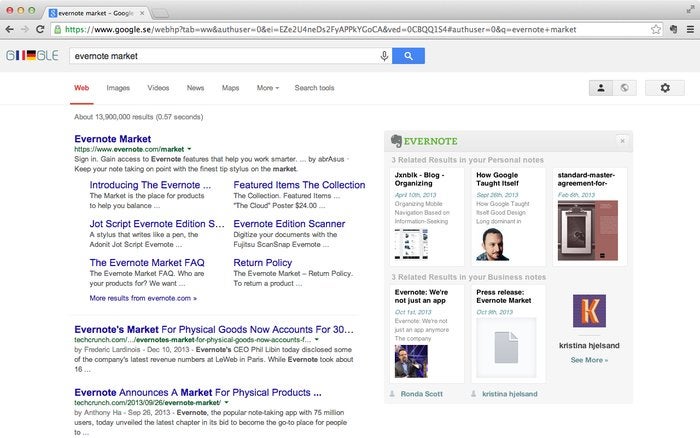
Task: Switch to global results with the globe toggle
Action: [625, 88]
